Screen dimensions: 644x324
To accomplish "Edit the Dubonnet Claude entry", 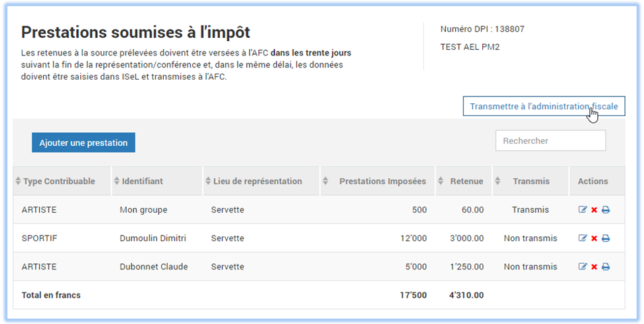I will point(583,267).
